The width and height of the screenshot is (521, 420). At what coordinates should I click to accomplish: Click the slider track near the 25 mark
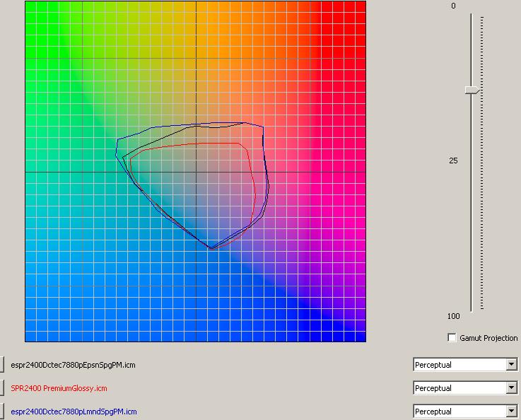471,161
